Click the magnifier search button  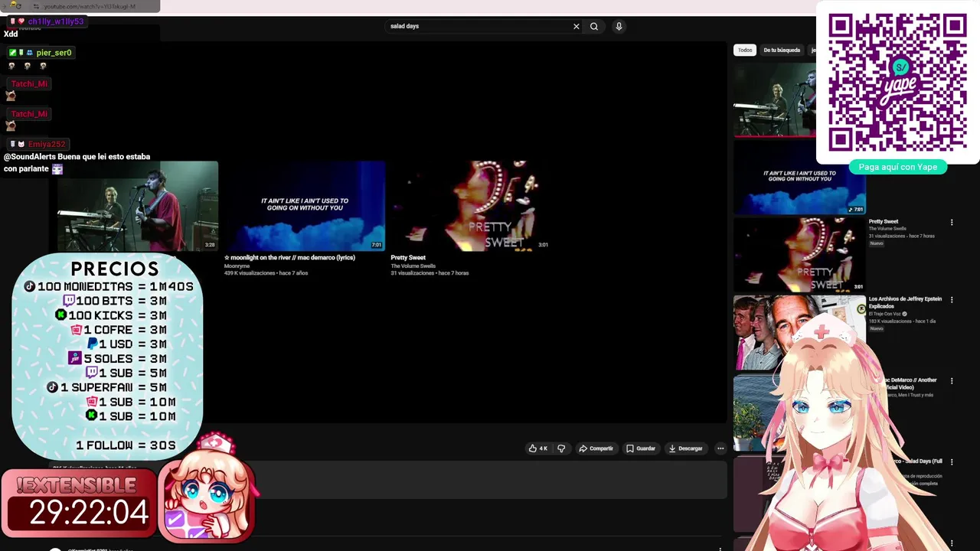594,26
